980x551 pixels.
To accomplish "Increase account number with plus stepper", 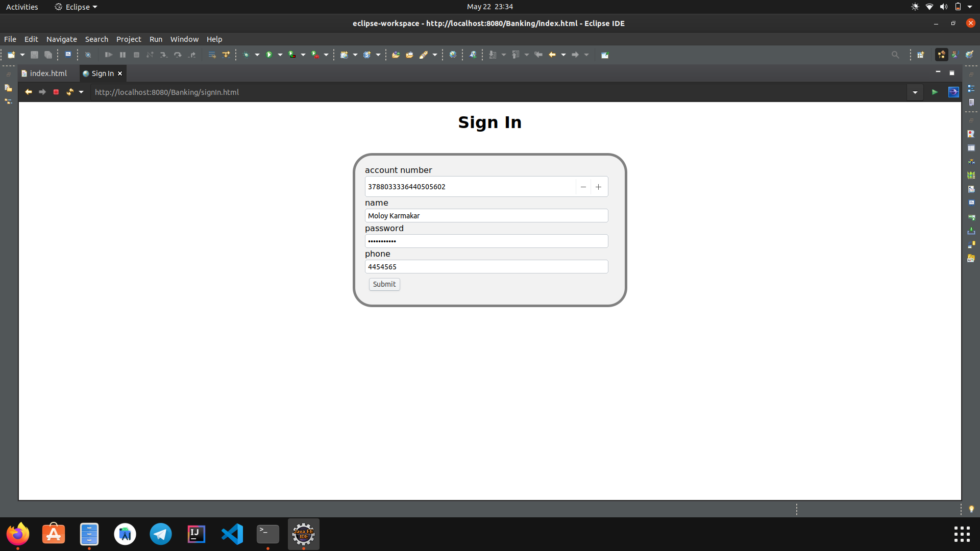I will pyautogui.click(x=598, y=187).
